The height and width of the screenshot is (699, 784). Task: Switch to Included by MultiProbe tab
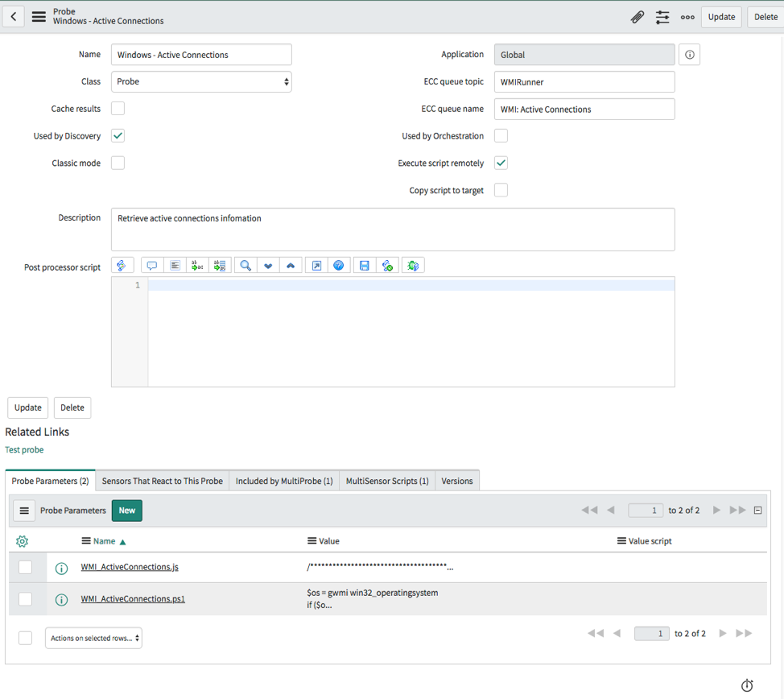[x=284, y=481]
